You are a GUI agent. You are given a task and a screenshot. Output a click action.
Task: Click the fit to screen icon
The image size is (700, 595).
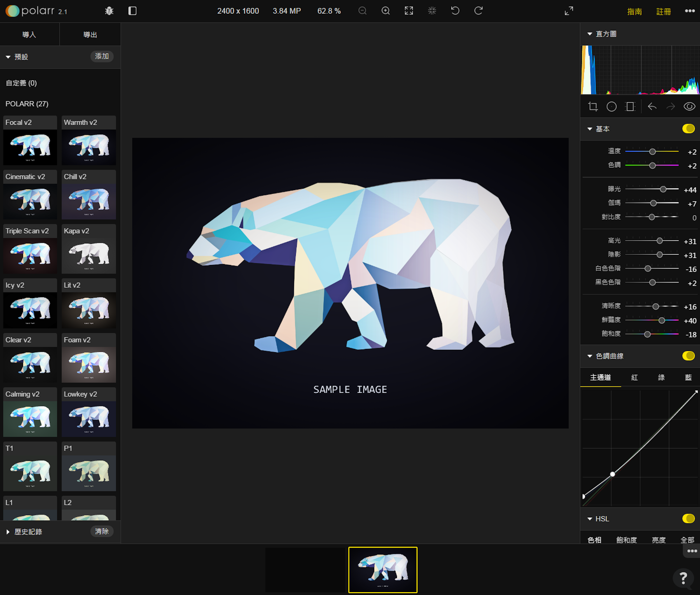tap(409, 11)
